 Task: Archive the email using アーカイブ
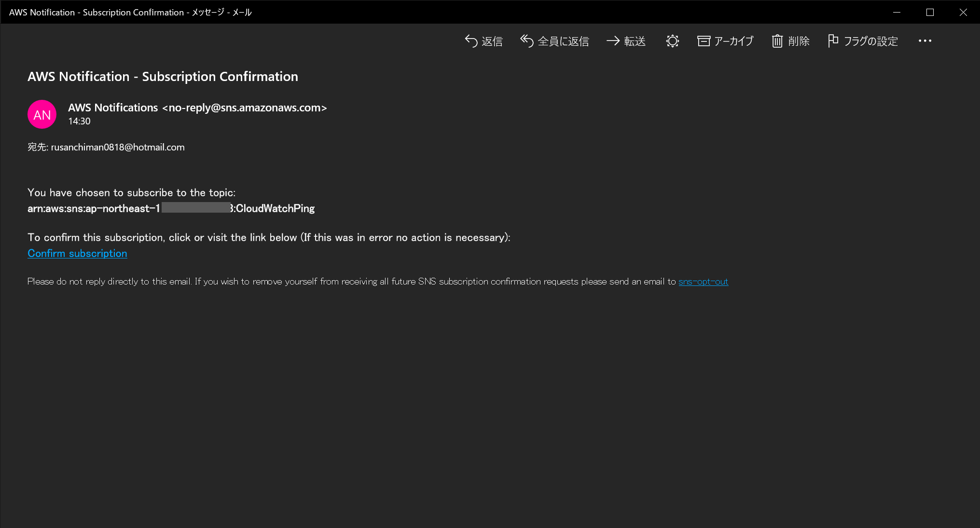pos(725,41)
